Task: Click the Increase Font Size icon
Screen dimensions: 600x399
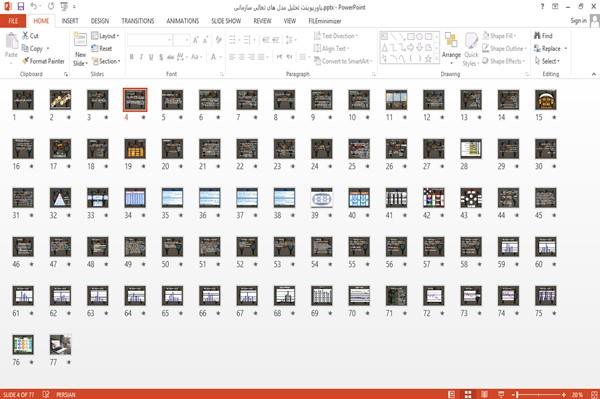Action: pyautogui.click(x=196, y=40)
